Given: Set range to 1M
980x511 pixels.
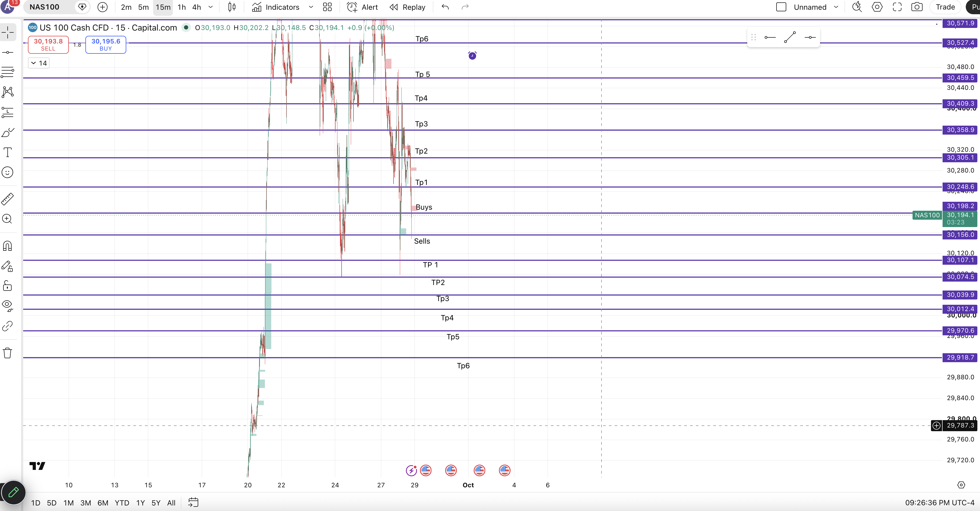Looking at the screenshot, I should point(69,503).
